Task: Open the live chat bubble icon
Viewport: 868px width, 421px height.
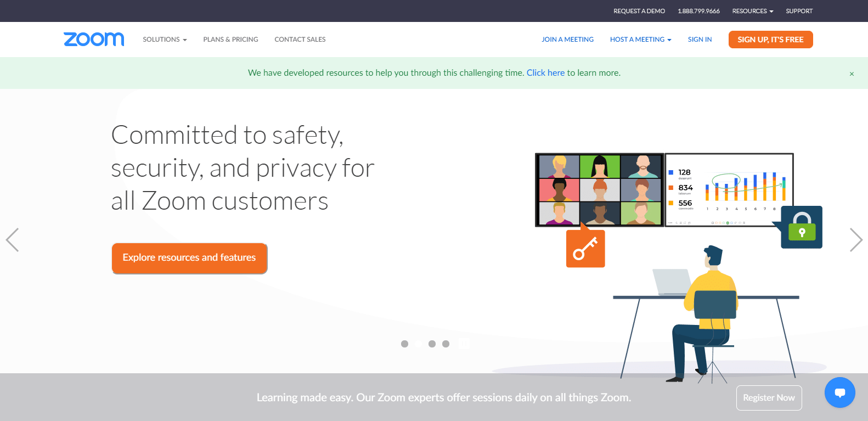Action: [839, 392]
